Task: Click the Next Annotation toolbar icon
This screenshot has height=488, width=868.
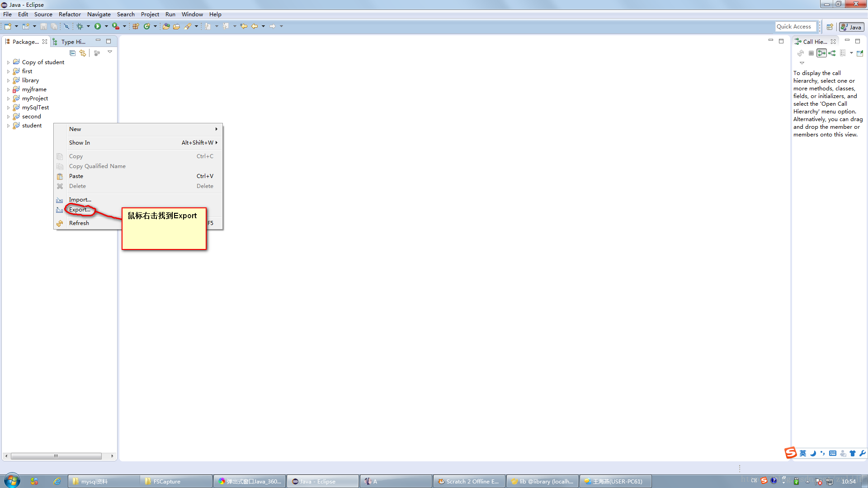Action: pyautogui.click(x=208, y=26)
